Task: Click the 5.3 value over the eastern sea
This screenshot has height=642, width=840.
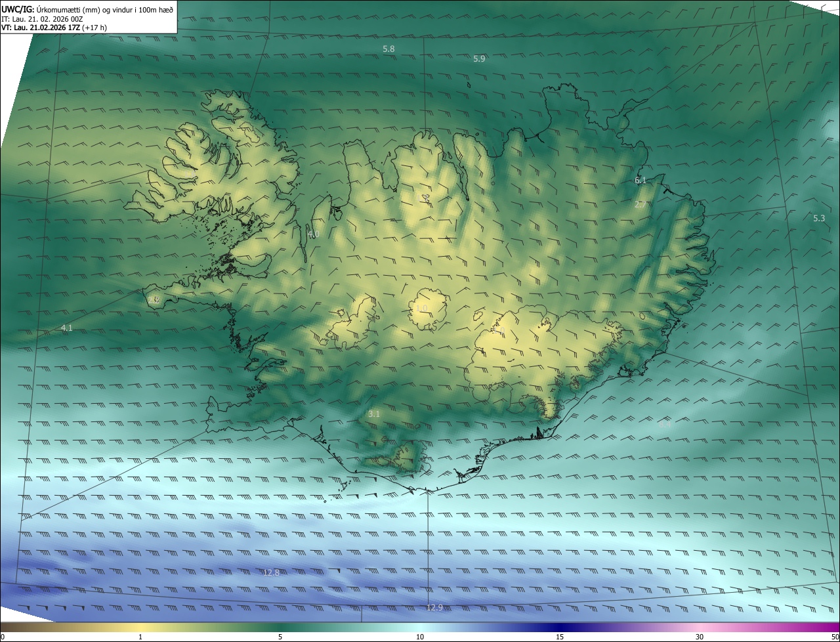Action: [819, 218]
